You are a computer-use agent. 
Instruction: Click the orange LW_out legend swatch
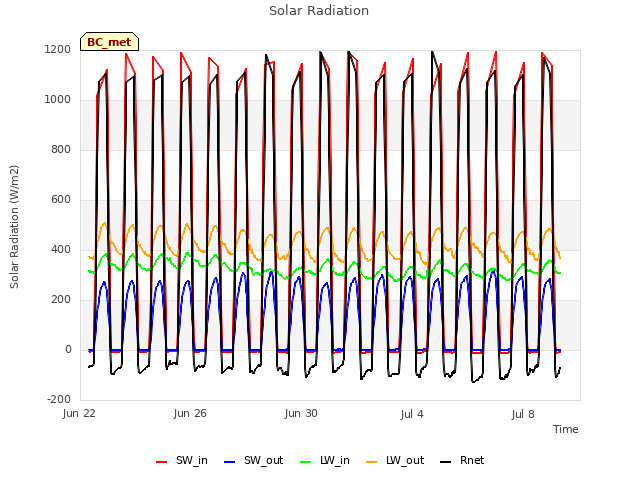[x=372, y=462]
